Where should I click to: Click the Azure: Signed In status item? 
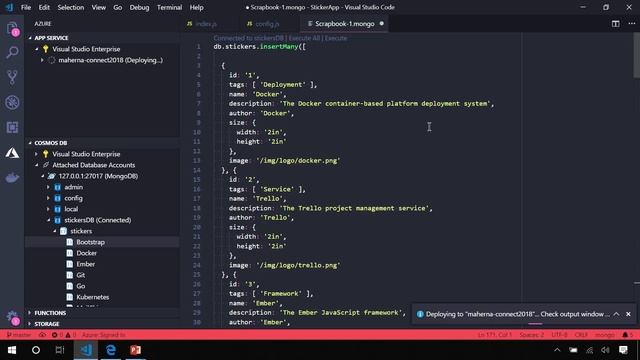click(104, 335)
